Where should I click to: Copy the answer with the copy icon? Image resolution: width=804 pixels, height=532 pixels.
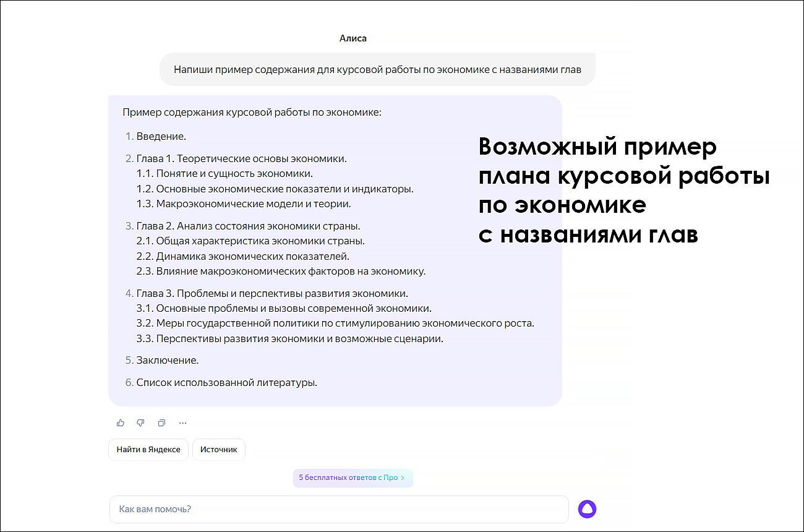click(x=161, y=423)
